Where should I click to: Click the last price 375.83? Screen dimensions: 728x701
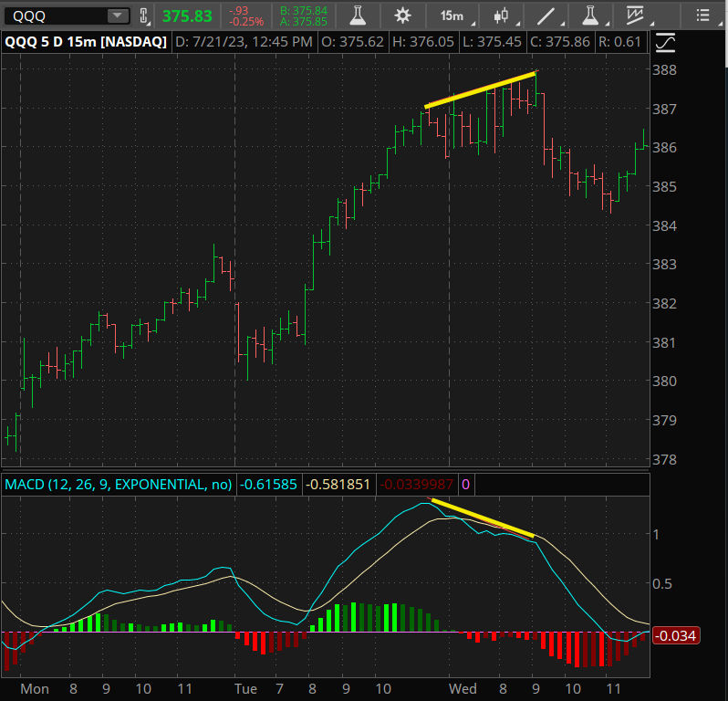(x=187, y=16)
